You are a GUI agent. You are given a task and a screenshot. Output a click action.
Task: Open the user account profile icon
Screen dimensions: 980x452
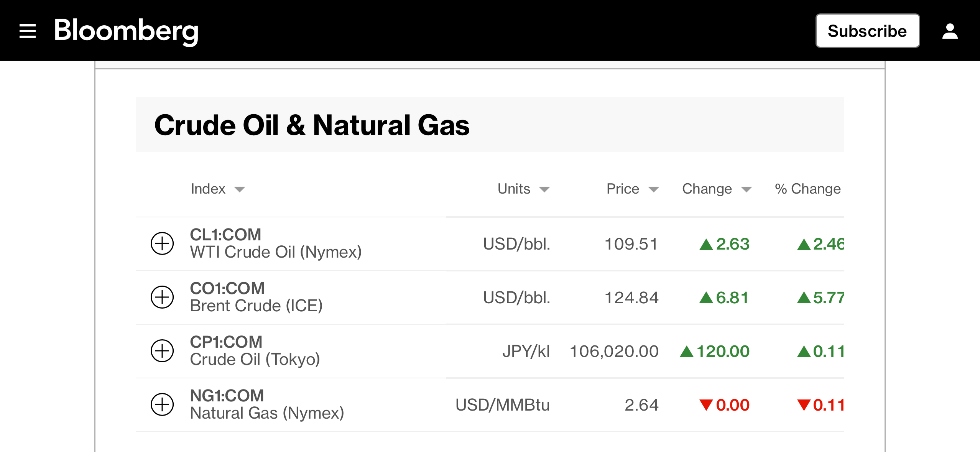tap(950, 31)
